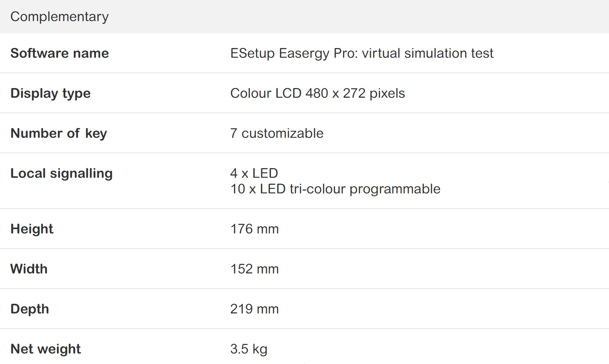
Task: Select the Height label
Action: click(x=32, y=229)
